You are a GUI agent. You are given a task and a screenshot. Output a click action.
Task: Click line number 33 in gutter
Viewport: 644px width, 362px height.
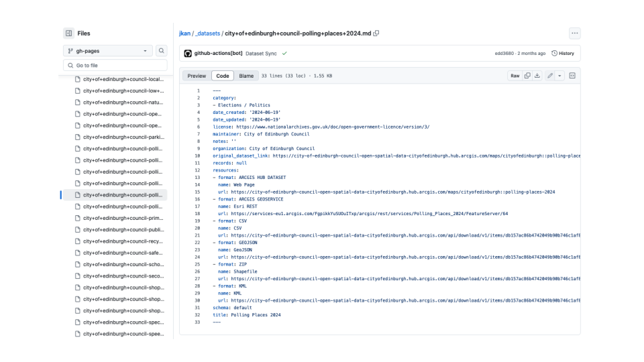tap(197, 322)
